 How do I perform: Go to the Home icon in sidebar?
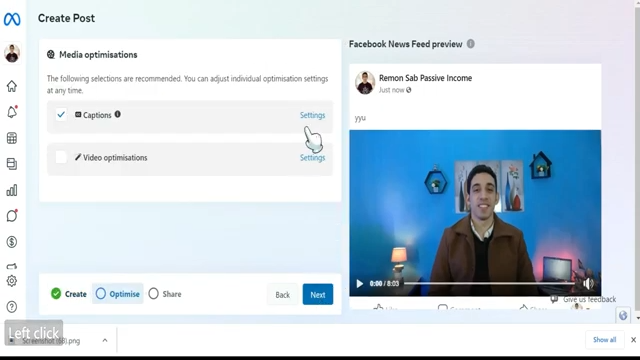[12, 86]
